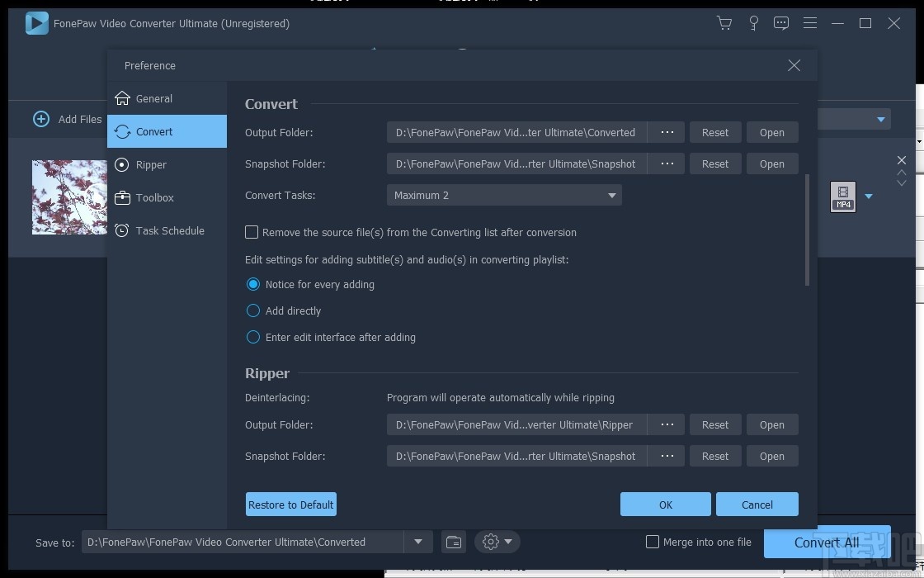
Task: Open the General preferences section
Action: (x=153, y=98)
